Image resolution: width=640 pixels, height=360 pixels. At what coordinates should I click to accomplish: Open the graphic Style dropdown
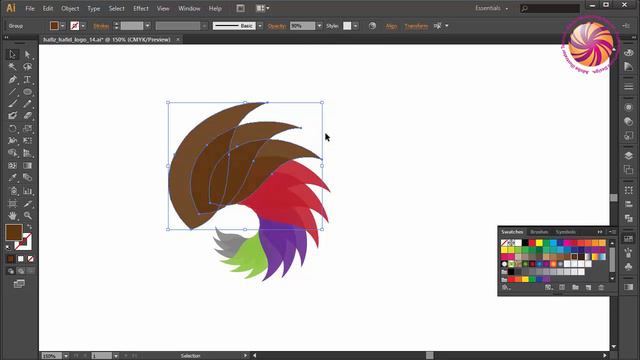[x=356, y=26]
